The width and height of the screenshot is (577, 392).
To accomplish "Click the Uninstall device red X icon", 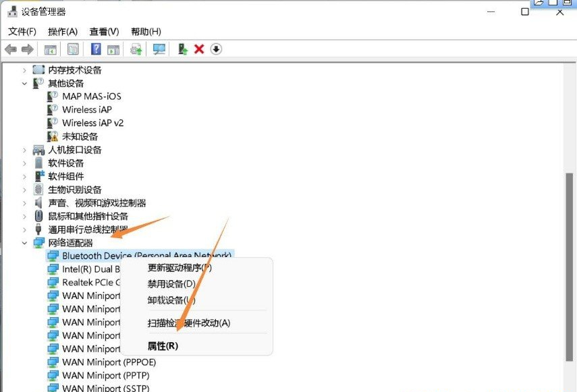I will tap(198, 49).
